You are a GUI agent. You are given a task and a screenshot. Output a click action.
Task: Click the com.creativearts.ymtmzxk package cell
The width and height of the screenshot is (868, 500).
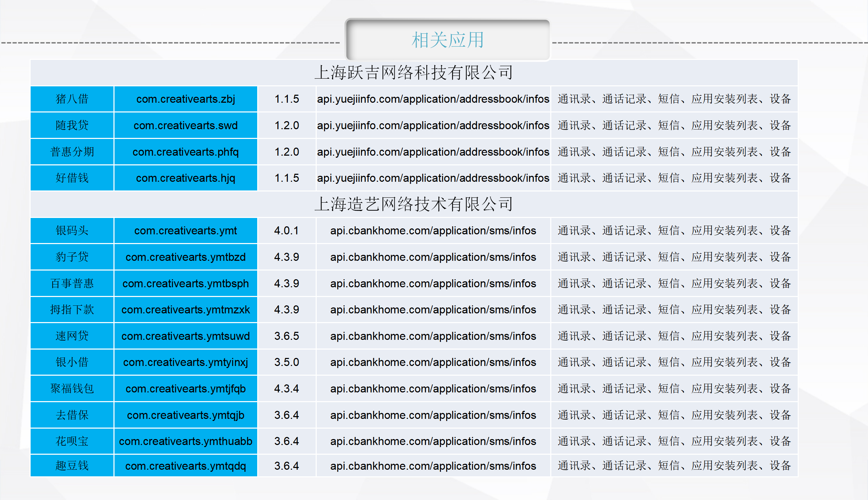(186, 310)
